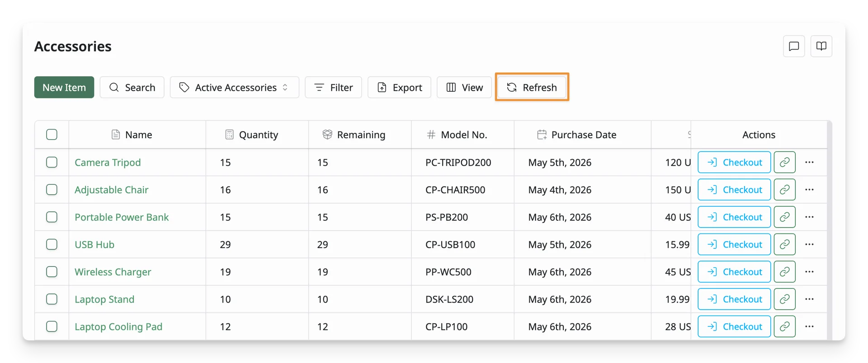
Task: Open more options for Camera Tripod
Action: [810, 162]
